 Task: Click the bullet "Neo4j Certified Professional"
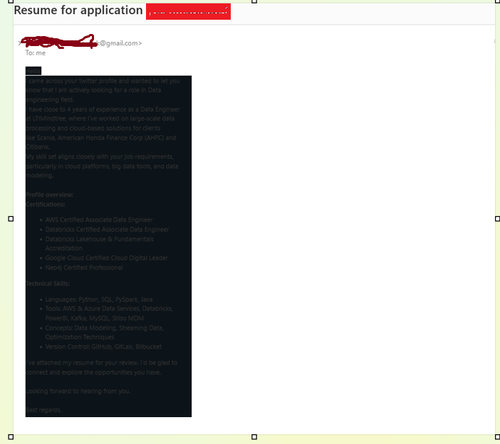tap(84, 268)
